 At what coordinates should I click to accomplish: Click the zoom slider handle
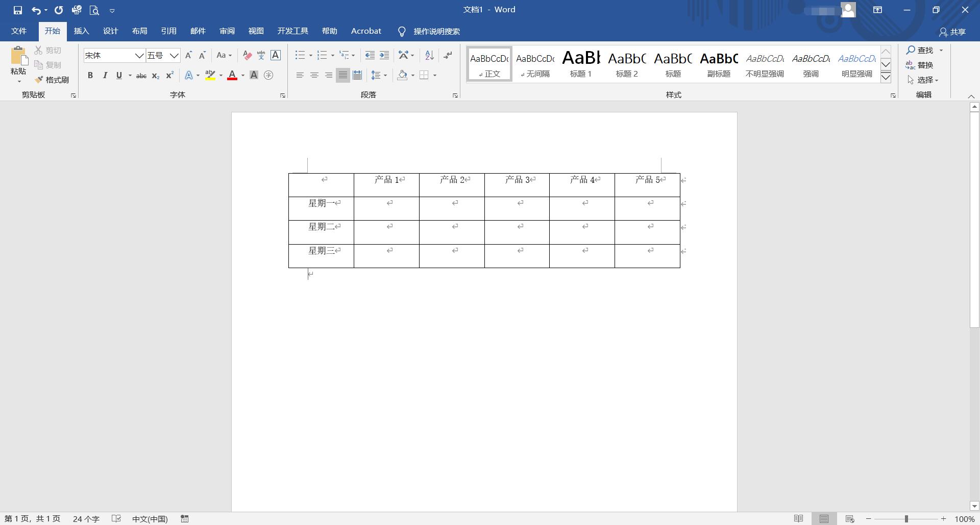tap(906, 519)
